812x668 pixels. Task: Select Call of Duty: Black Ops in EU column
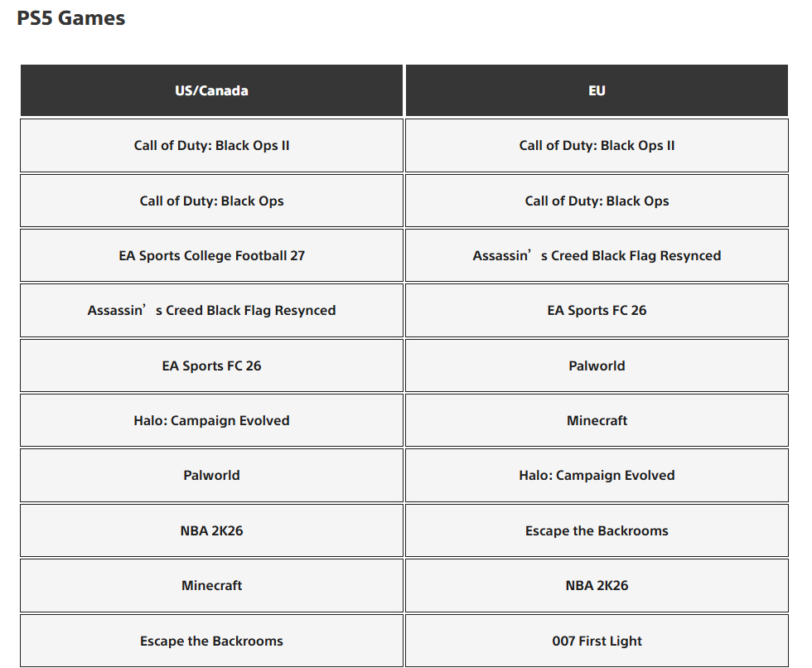pyautogui.click(x=597, y=201)
